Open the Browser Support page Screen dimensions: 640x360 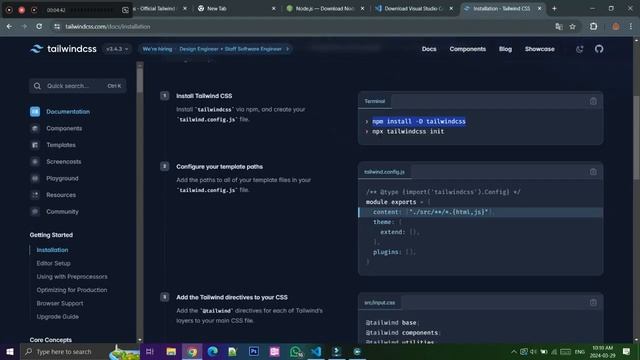tap(60, 303)
